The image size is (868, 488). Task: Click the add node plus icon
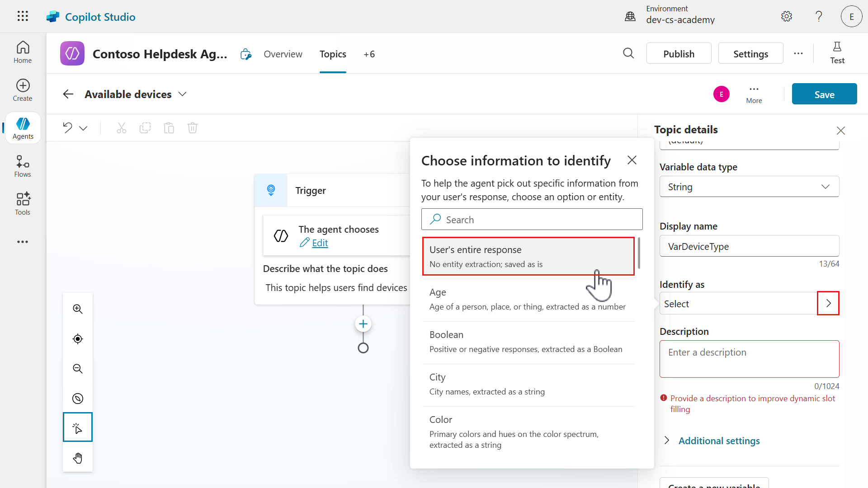(x=363, y=324)
